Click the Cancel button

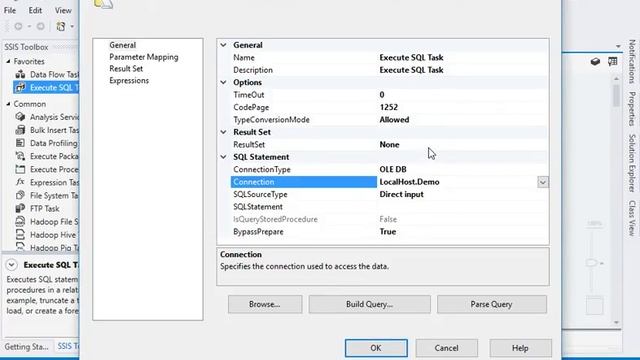point(447,348)
